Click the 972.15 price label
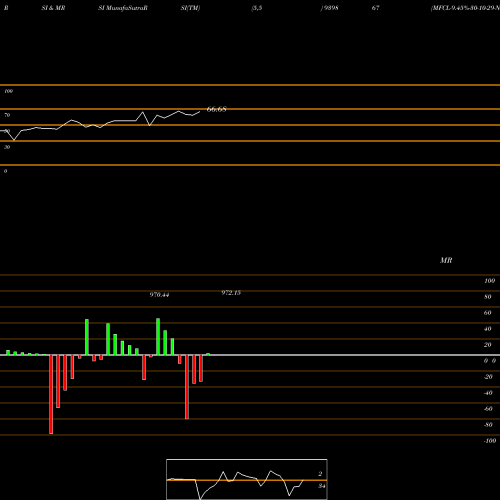The width and height of the screenshot is (500, 500). pyautogui.click(x=231, y=293)
